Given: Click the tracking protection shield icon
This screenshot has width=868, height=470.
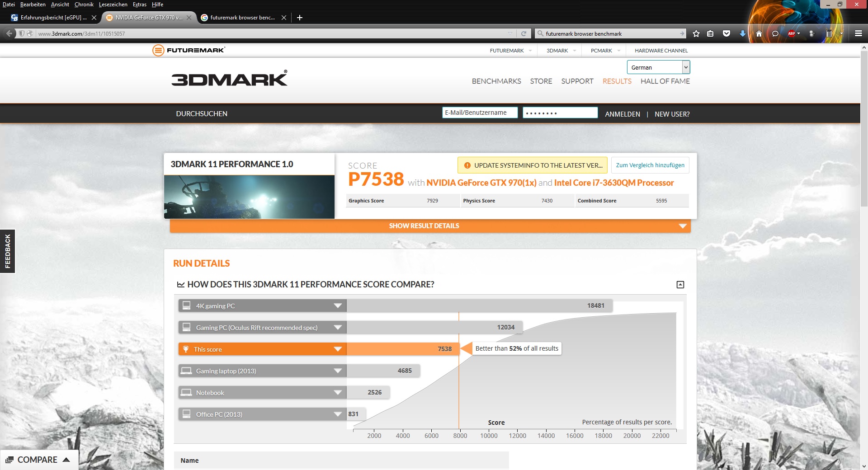Looking at the screenshot, I should [x=21, y=33].
